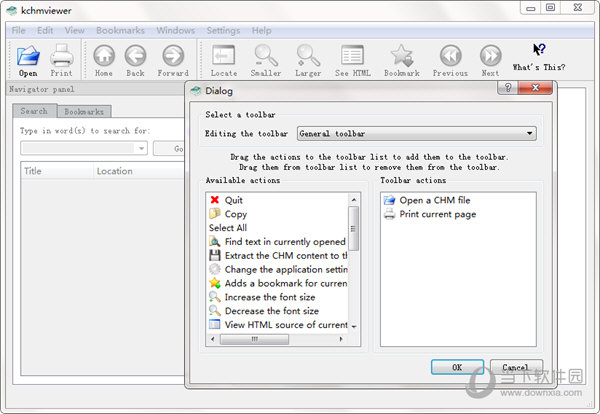Select Copy in Available actions

point(278,214)
